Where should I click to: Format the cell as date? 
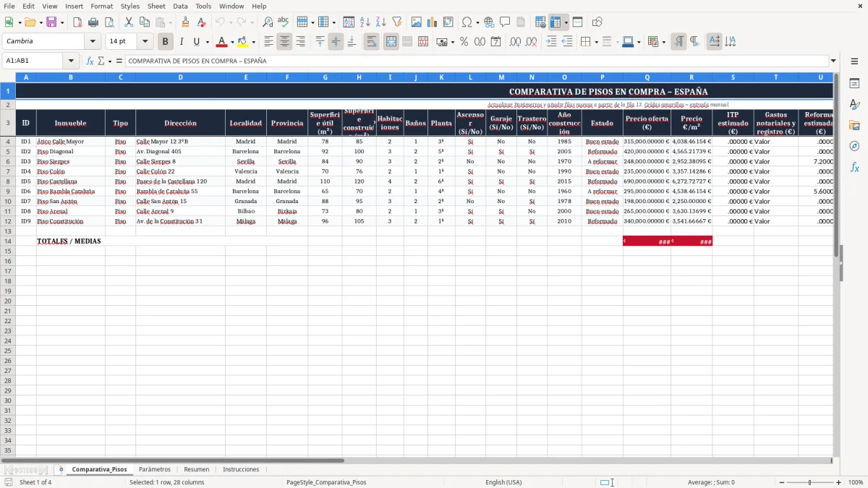(495, 42)
